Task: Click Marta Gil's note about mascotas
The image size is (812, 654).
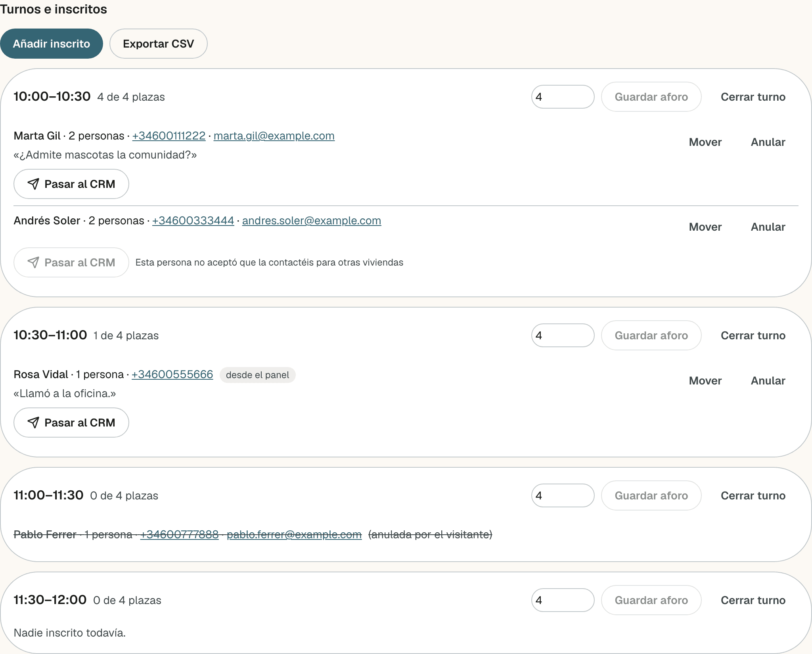Action: point(105,155)
